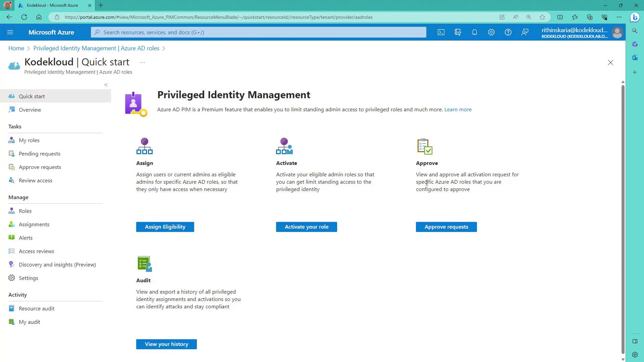Viewport: 644px width, 362px height.
Task: Collapse the left navigation menu
Action: click(106, 85)
